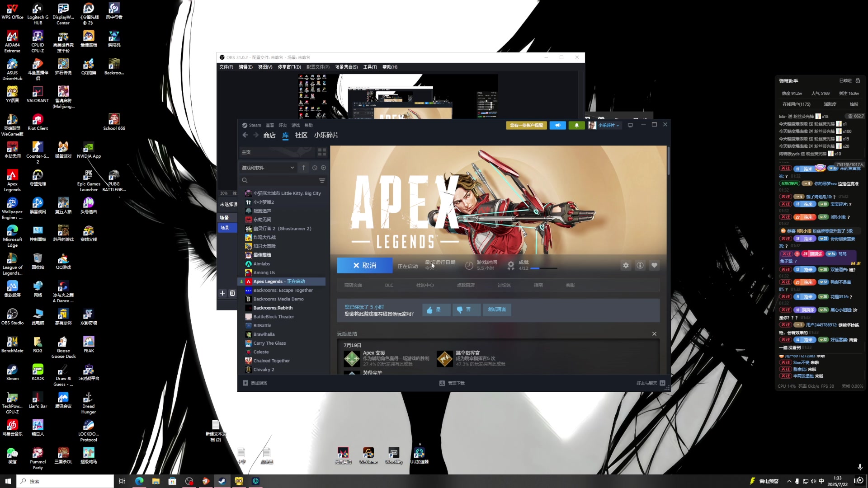This screenshot has width=868, height=488.
Task: Open 管理下载 at Steam bottom
Action: (x=452, y=383)
